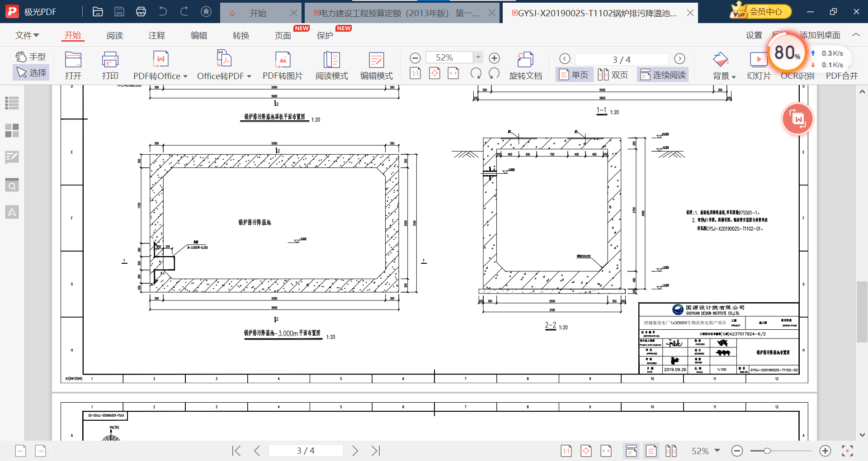Close the 开始 start tab
The image size is (868, 461).
294,13
